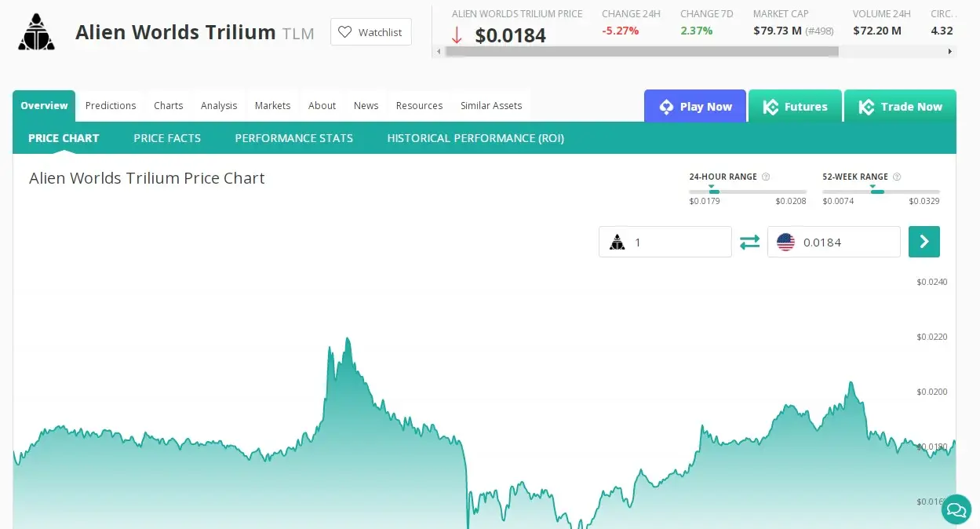
Task: Click the TLM amount input field
Action: (665, 242)
